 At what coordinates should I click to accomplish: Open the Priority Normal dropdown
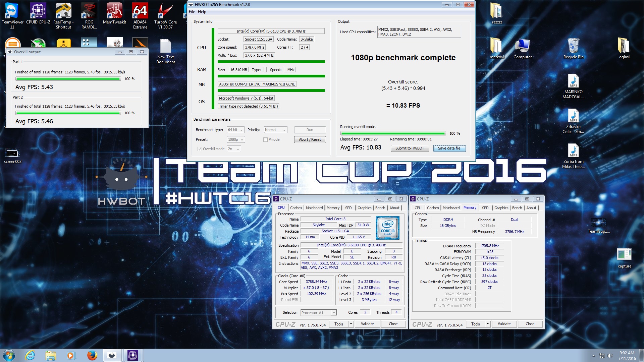[x=276, y=130]
